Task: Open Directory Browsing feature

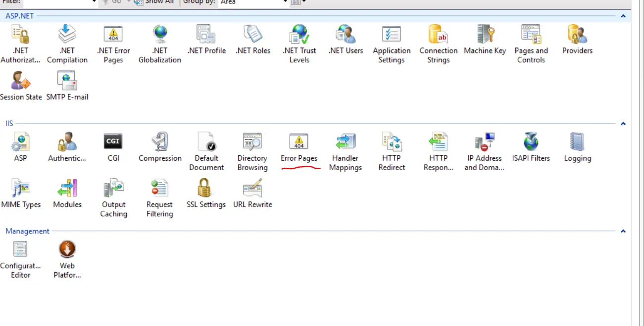Action: 252,152
